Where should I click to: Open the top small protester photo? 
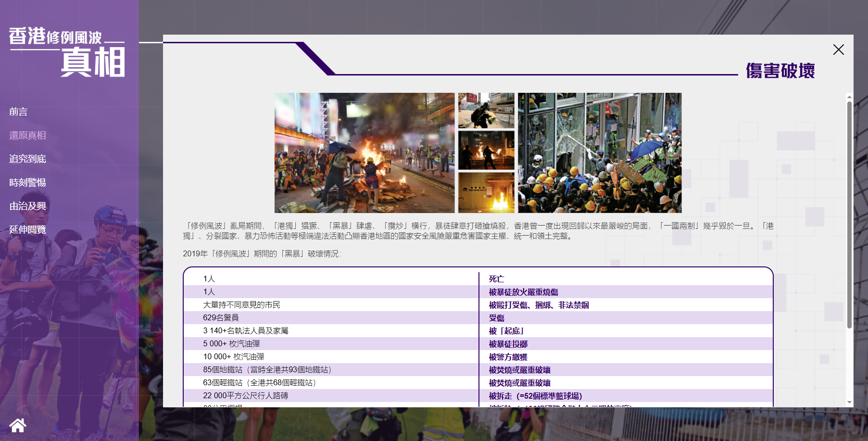486,110
